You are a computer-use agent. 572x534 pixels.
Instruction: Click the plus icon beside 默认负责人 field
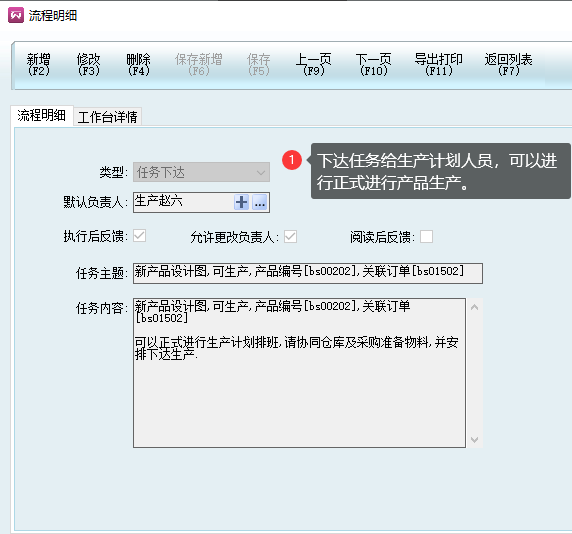(241, 202)
